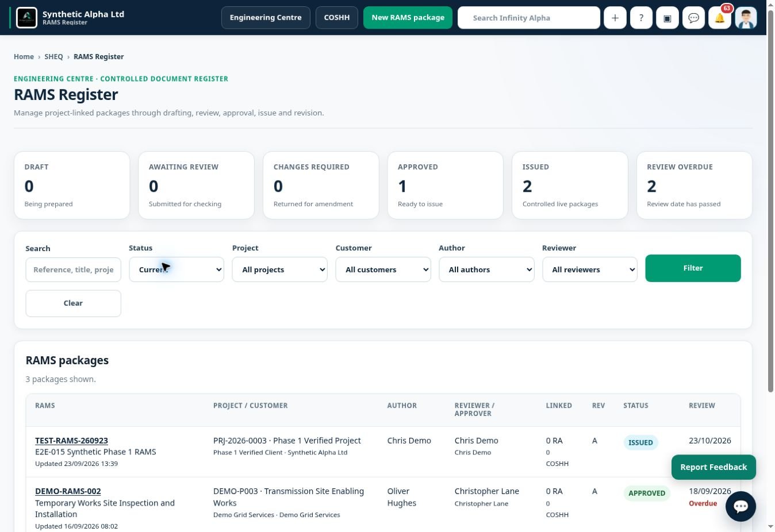Open the notifications bell icon
Screen dimensions: 775x532
pyautogui.click(x=720, y=18)
